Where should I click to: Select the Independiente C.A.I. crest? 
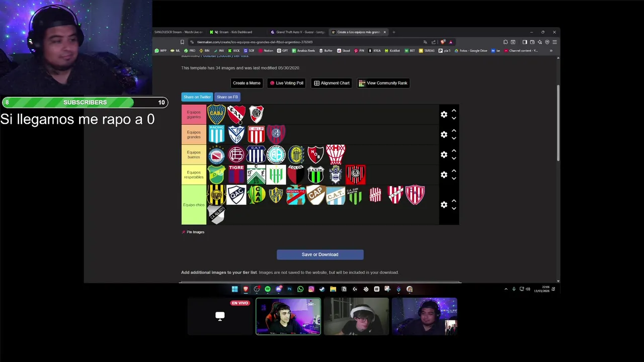click(236, 114)
